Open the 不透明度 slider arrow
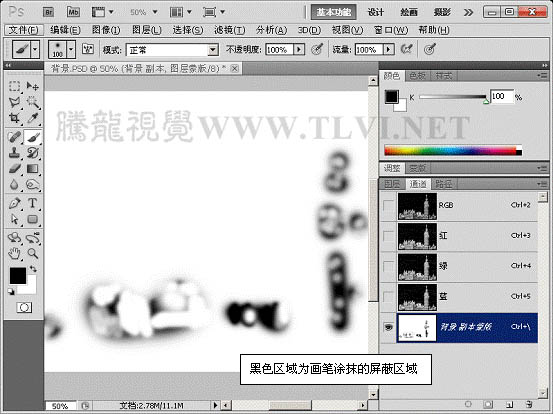Screen dimensions: 553x414 coord(299,49)
